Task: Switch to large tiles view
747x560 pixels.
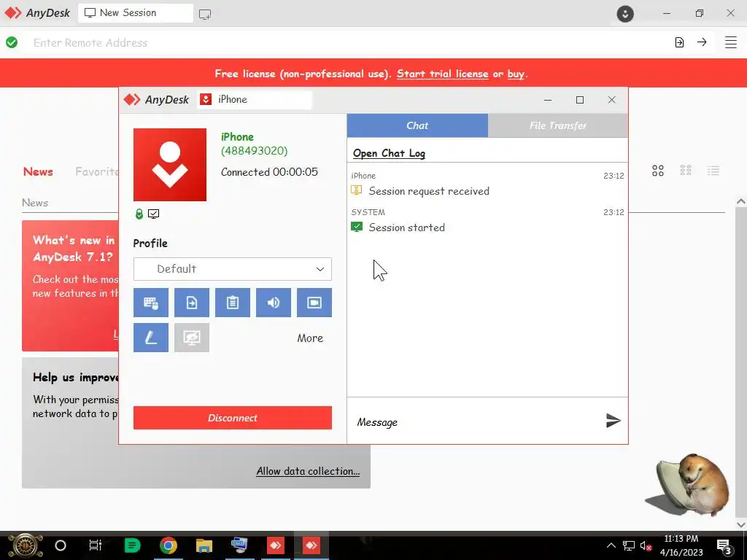Action: (x=658, y=171)
